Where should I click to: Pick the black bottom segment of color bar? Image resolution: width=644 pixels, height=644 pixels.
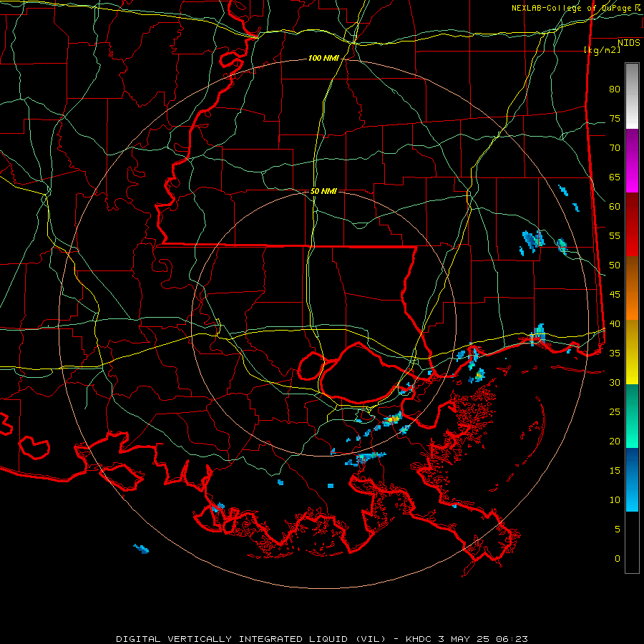632,542
